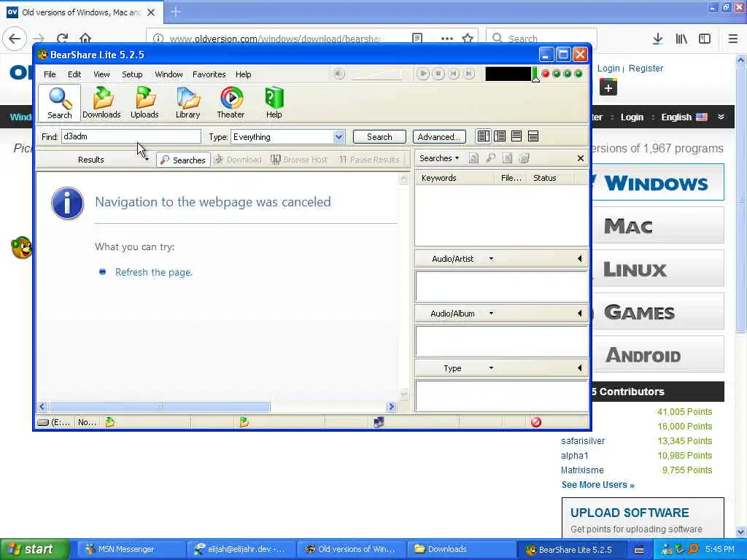
Task: Open the Type combo box dropdown arrow
Action: pos(338,137)
